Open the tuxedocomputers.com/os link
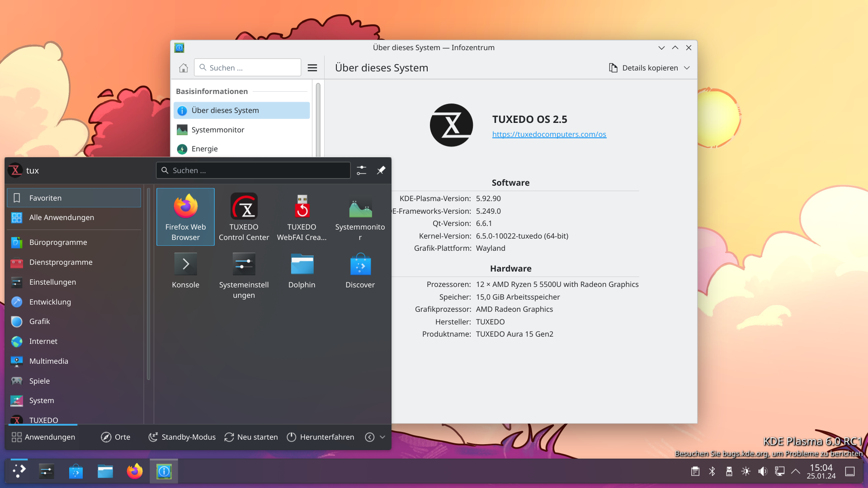868x488 pixels. pos(549,134)
